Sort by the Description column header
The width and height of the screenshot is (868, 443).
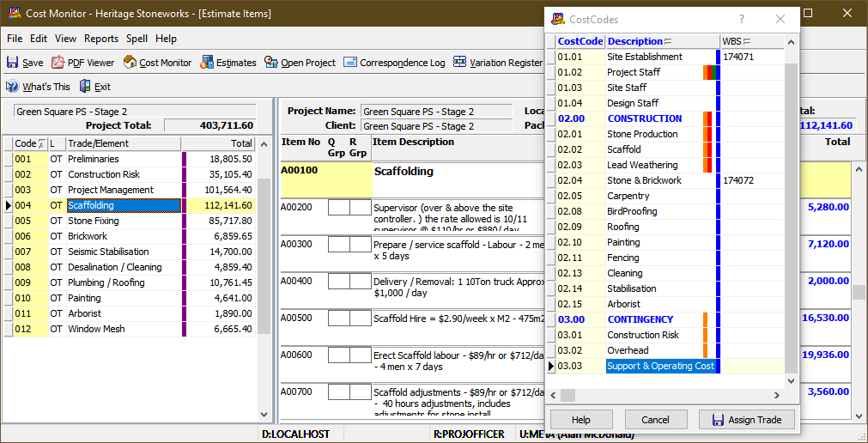pyautogui.click(x=663, y=41)
